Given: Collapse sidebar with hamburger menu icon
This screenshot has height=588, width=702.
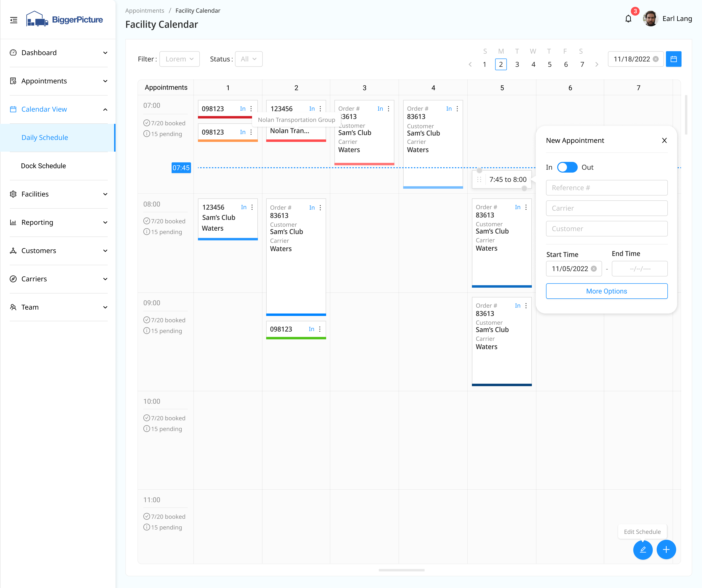Looking at the screenshot, I should pyautogui.click(x=14, y=20).
